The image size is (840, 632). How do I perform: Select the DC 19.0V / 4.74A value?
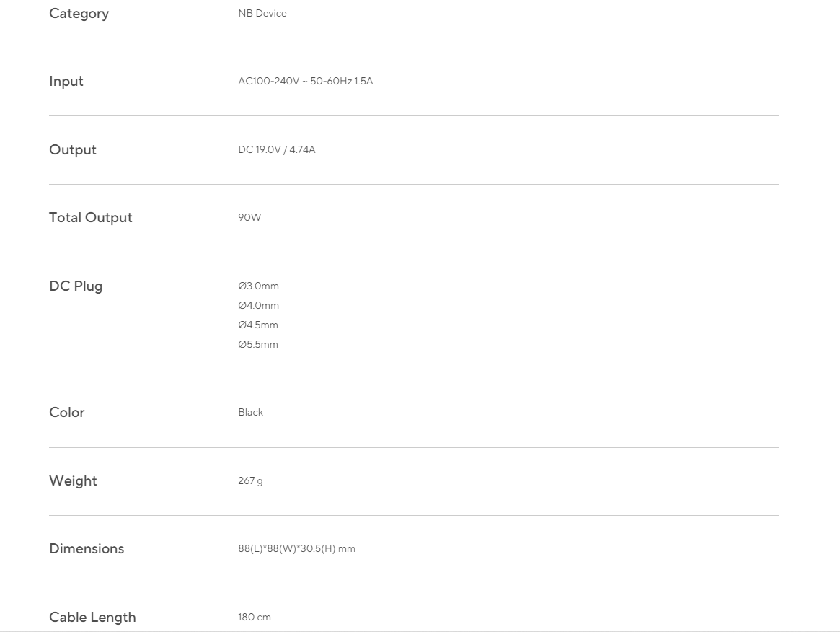(x=277, y=150)
